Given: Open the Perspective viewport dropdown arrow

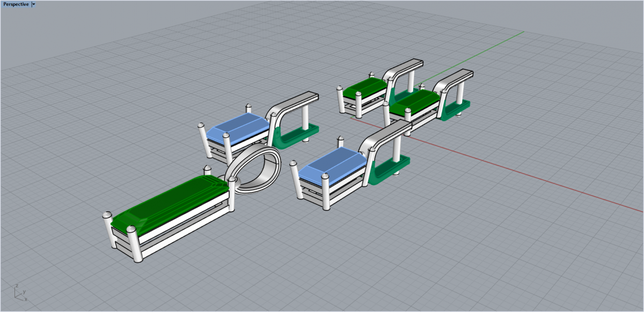Looking at the screenshot, I should [34, 4].
